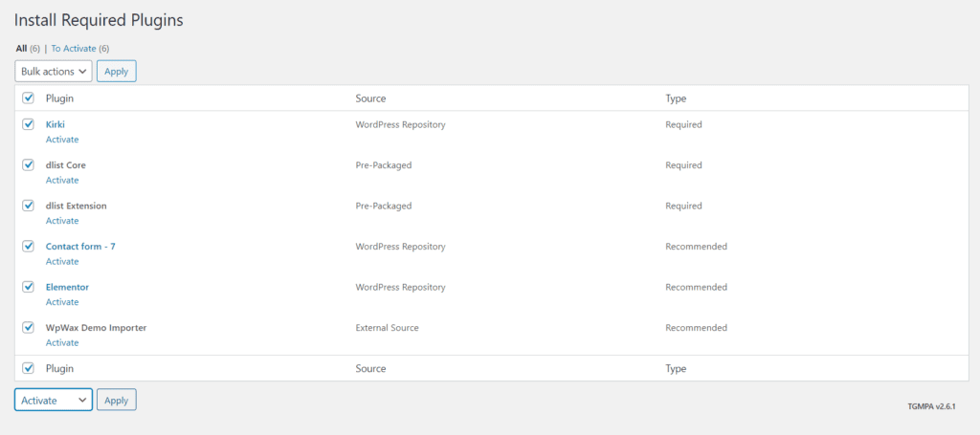Uncheck the Contact form - 7 checkbox
This screenshot has height=435, width=980.
tap(28, 246)
